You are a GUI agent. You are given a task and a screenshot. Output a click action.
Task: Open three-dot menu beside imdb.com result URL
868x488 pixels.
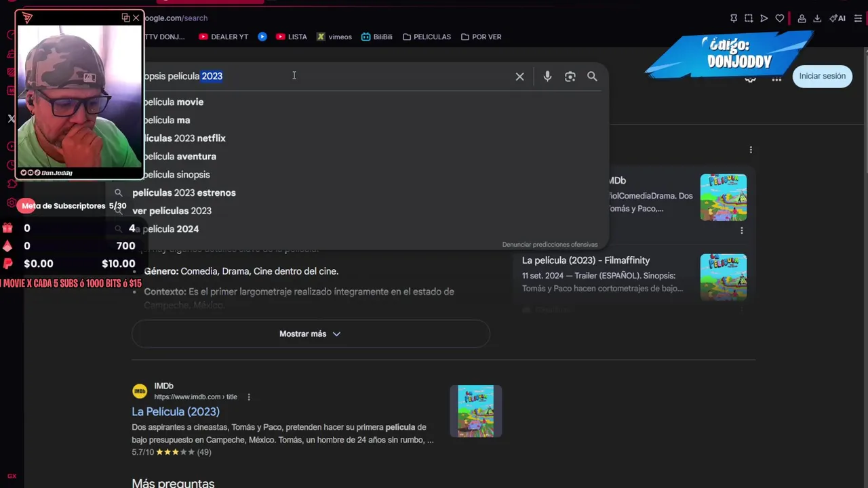[x=249, y=397]
